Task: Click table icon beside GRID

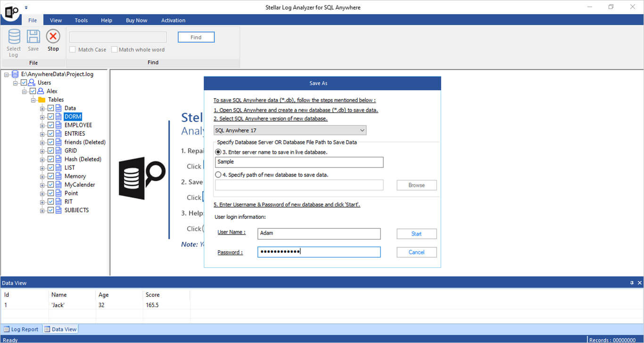Action: click(58, 151)
